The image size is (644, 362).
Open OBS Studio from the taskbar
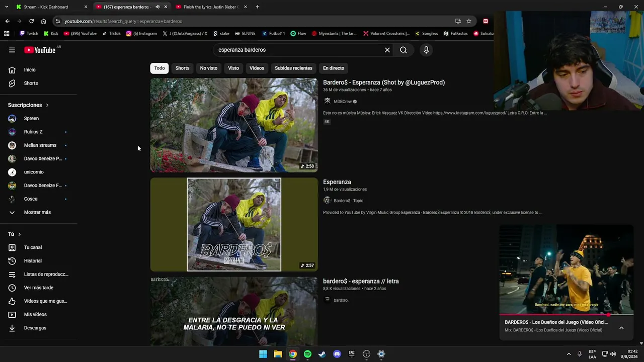pyautogui.click(x=367, y=354)
